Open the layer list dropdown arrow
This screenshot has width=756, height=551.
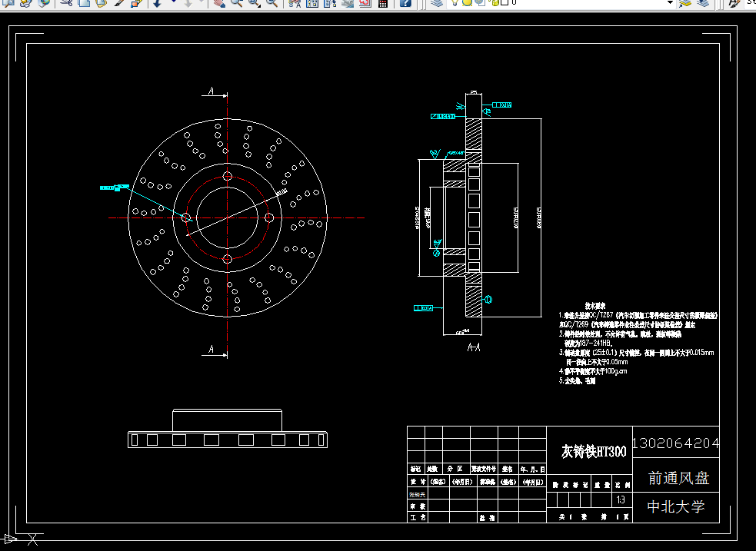pos(670,2)
